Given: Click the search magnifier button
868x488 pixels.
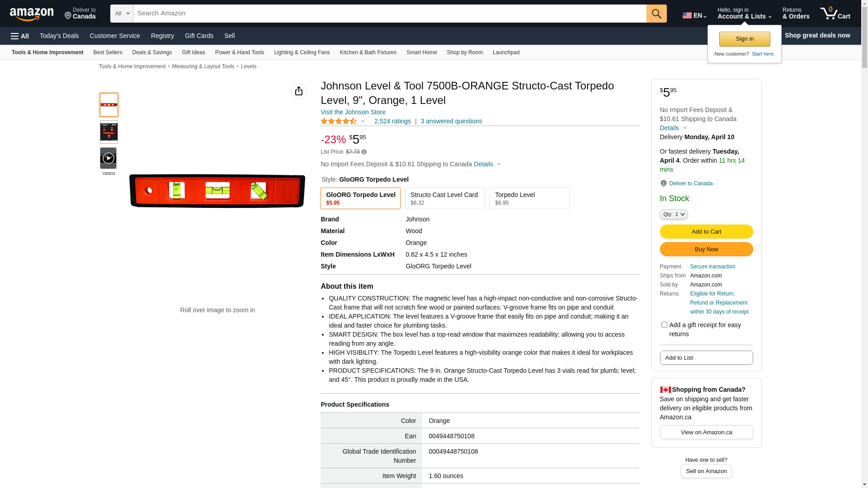Looking at the screenshot, I should pos(656,14).
